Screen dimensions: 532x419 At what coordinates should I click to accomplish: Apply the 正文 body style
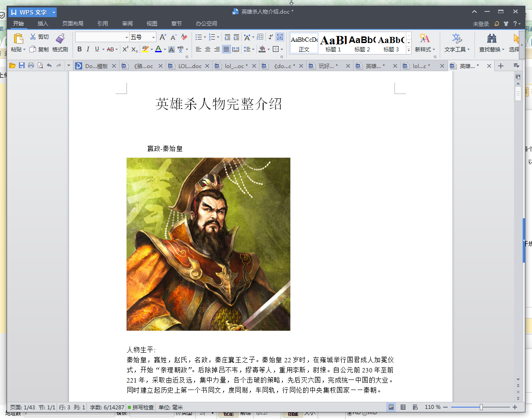point(304,43)
